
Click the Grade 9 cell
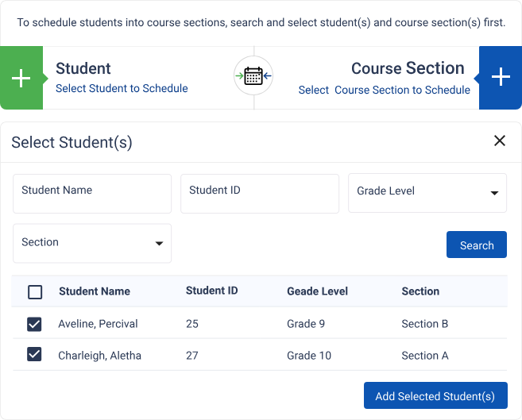pos(306,324)
